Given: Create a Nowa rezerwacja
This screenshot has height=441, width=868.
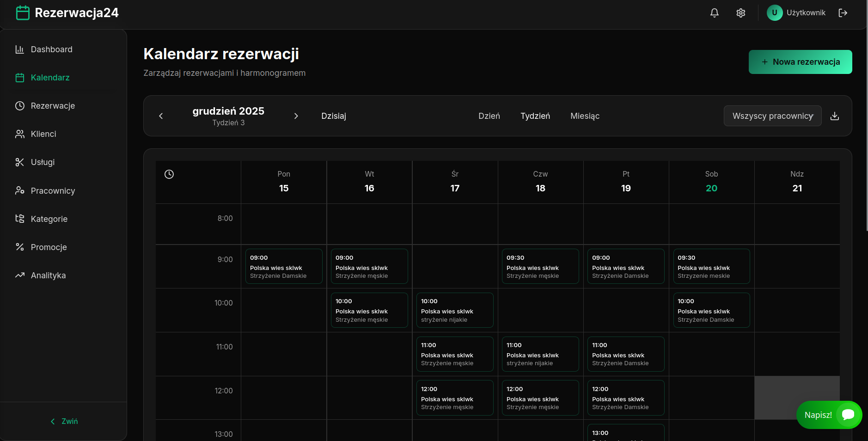Looking at the screenshot, I should click(800, 61).
